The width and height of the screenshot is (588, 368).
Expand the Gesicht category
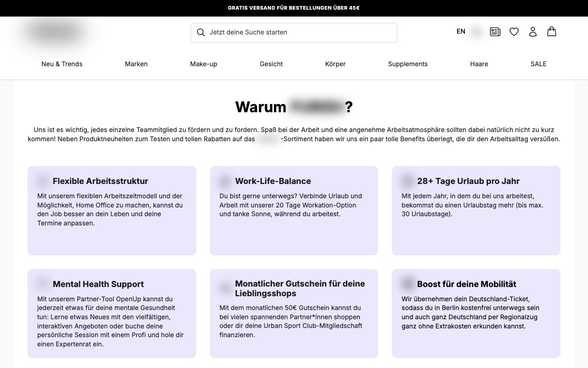coord(271,64)
